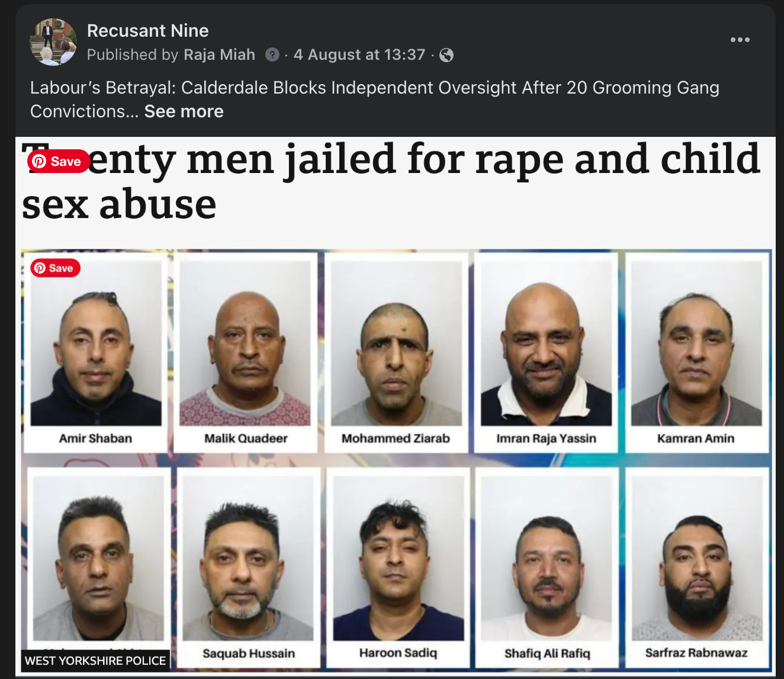Click the Shafiq Ali Rafiq photo card
Image resolution: width=784 pixels, height=679 pixels.
pyautogui.click(x=547, y=568)
